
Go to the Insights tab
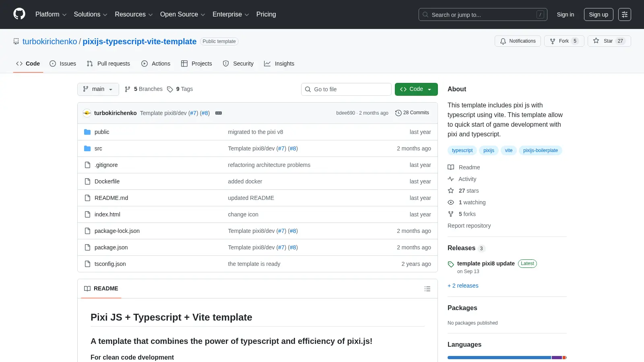click(x=279, y=64)
